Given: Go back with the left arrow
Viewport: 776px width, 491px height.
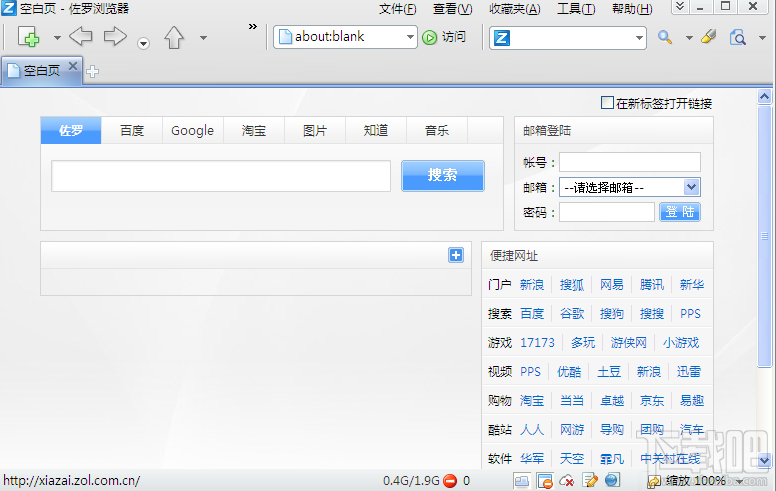Looking at the screenshot, I should (x=81, y=37).
